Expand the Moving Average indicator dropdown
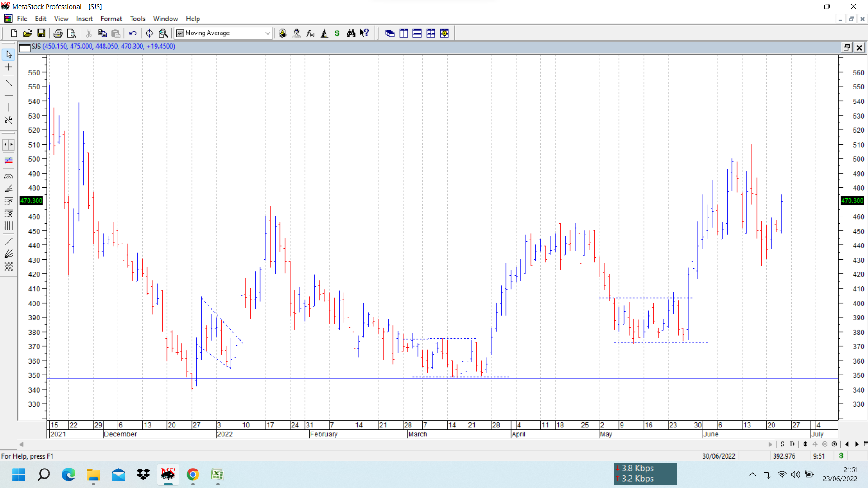 pyautogui.click(x=267, y=33)
